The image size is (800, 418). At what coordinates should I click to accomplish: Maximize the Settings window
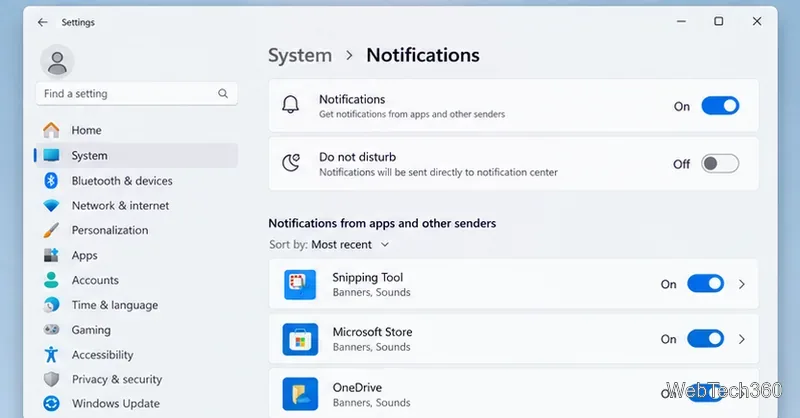pos(718,21)
